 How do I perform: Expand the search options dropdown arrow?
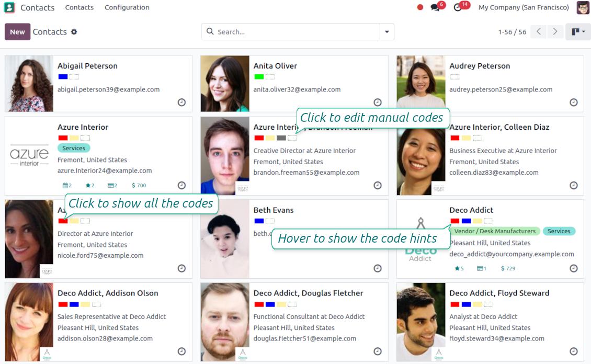pos(387,32)
